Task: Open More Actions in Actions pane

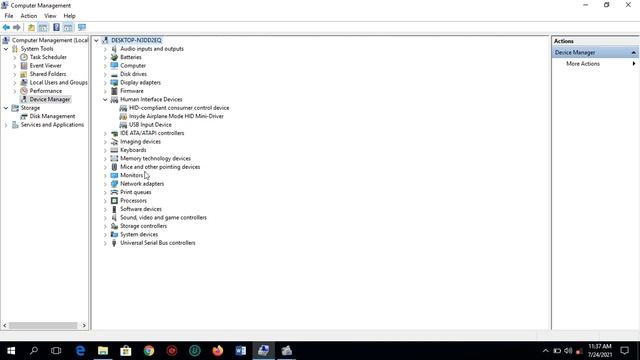Action: coord(583,64)
